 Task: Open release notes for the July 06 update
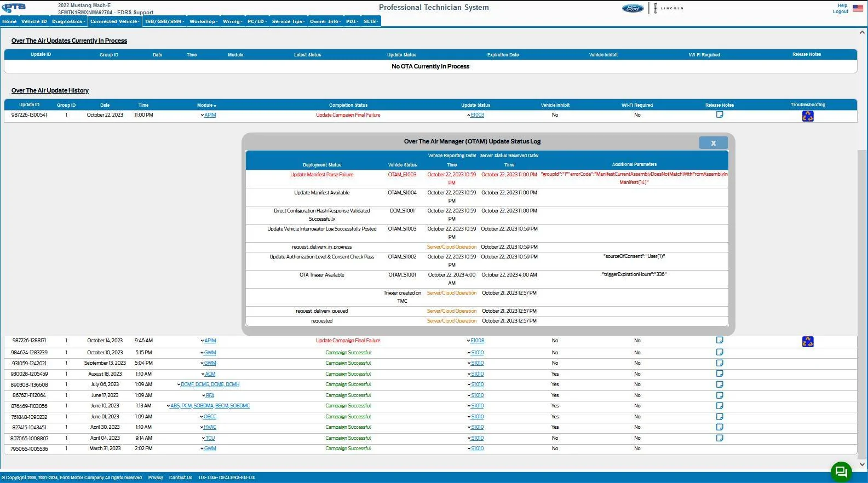tap(720, 384)
